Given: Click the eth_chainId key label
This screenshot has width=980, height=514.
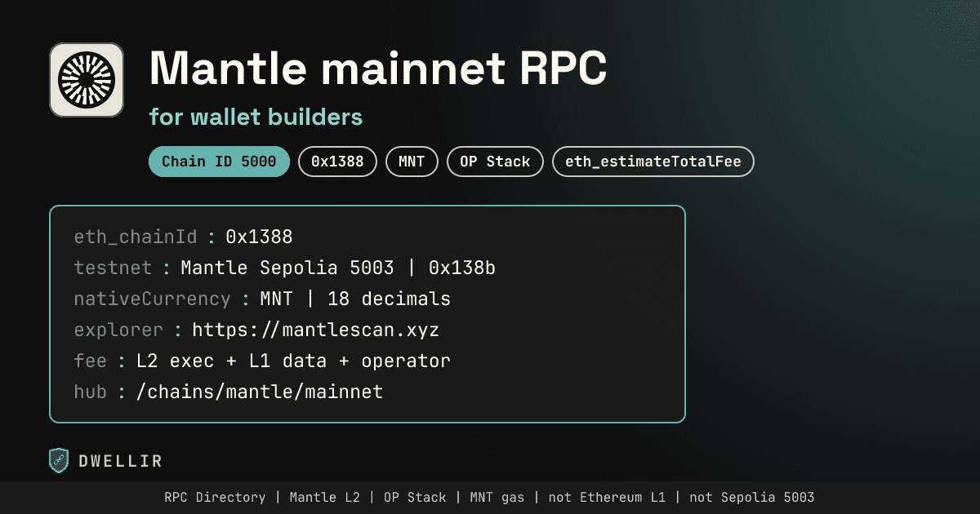Looking at the screenshot, I should coord(136,237).
